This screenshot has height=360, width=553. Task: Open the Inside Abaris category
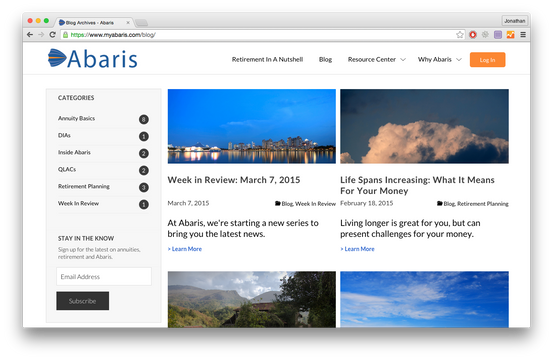[x=74, y=152]
